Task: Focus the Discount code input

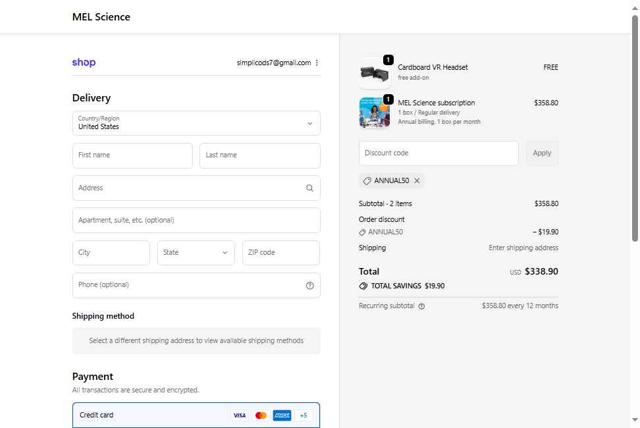Action: tap(438, 153)
